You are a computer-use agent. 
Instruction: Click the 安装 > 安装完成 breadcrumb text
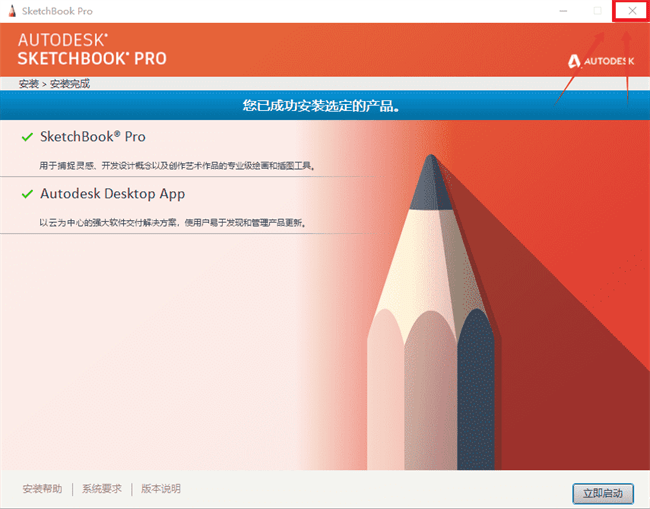click(54, 84)
